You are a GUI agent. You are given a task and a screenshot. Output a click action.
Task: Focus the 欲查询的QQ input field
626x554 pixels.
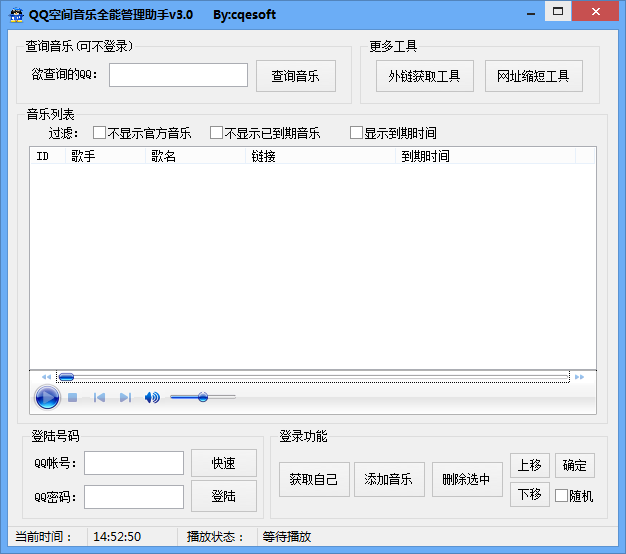point(178,75)
